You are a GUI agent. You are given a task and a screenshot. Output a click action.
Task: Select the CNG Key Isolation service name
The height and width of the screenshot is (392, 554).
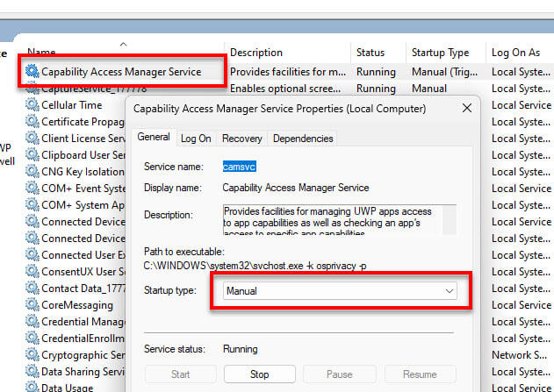(83, 172)
